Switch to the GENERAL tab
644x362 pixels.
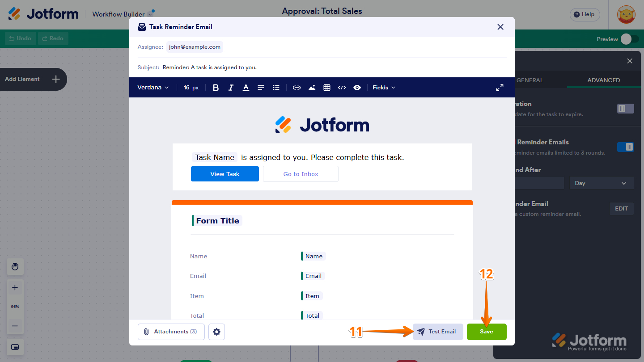(x=530, y=80)
